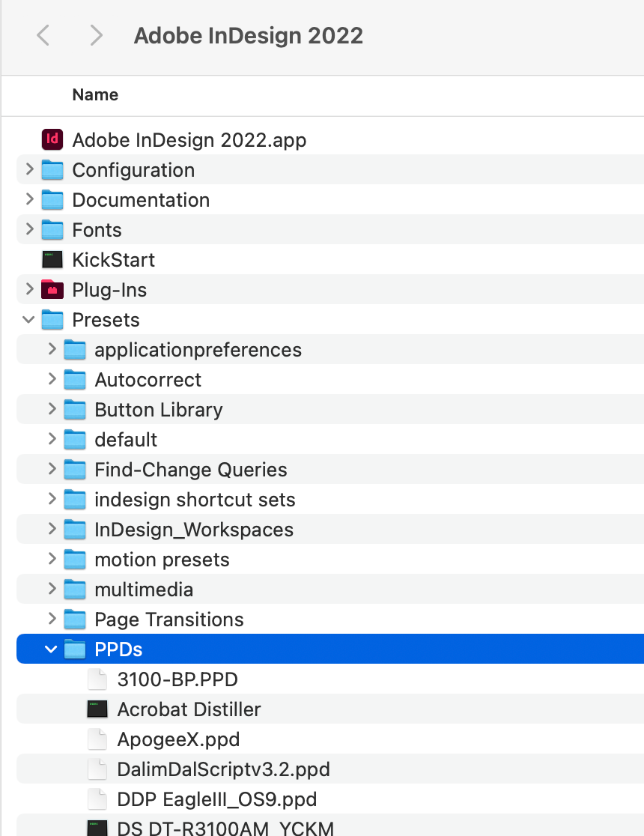Select the motion presets folder name
Screen dimensions: 644x836
coord(162,560)
